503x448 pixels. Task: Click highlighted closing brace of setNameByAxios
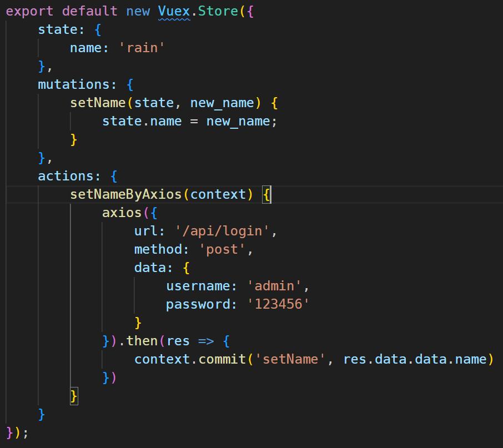coord(74,396)
